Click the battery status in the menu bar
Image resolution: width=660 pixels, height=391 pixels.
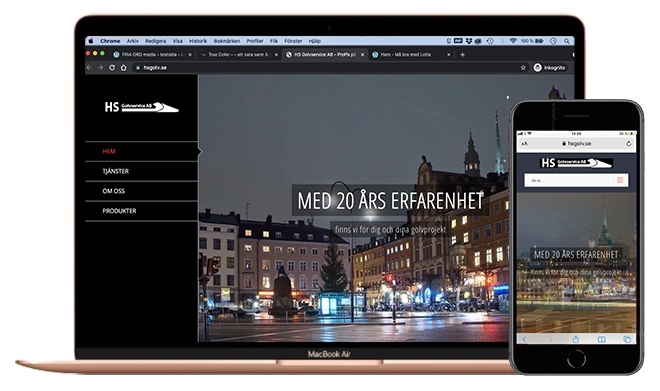pyautogui.click(x=532, y=41)
